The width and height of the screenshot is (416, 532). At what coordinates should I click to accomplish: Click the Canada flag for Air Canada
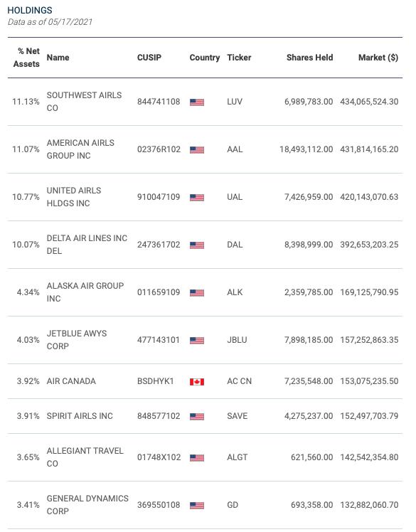tap(197, 382)
